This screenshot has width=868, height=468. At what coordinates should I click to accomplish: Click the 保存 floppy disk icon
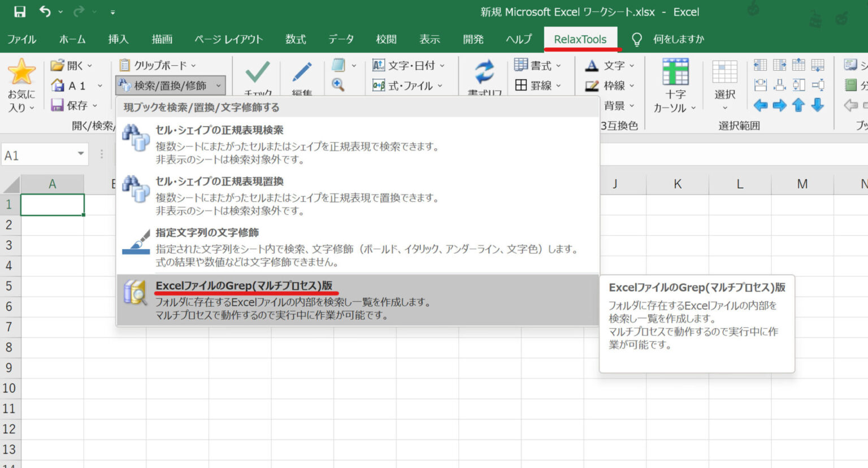58,105
